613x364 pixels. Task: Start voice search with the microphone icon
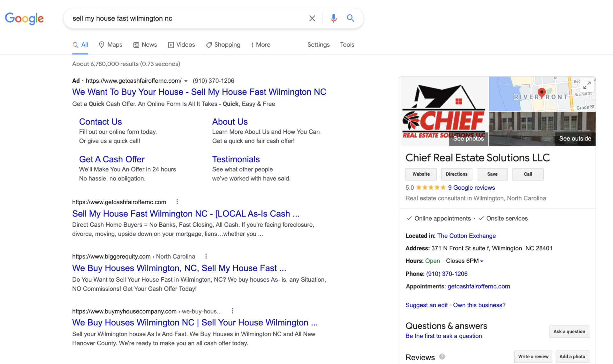[333, 19]
